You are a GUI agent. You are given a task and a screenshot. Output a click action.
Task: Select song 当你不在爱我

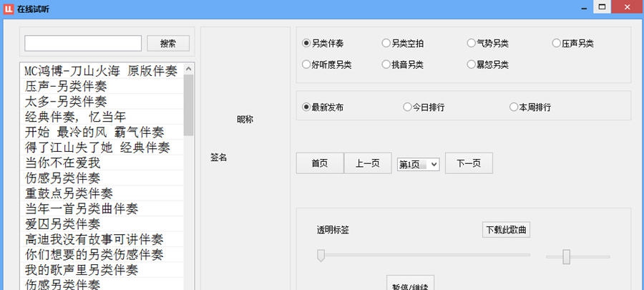[101, 163]
